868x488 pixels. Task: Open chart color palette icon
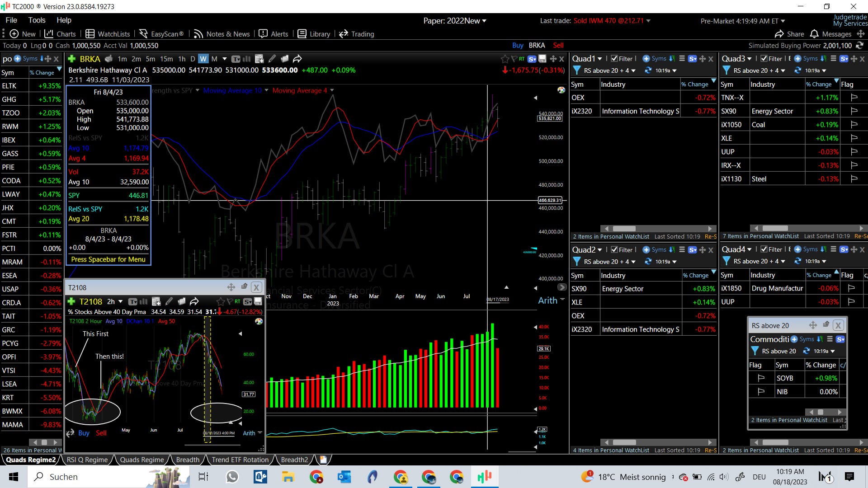(x=561, y=90)
